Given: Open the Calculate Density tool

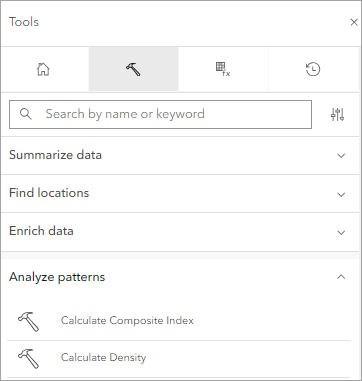Looking at the screenshot, I should [179, 358].
